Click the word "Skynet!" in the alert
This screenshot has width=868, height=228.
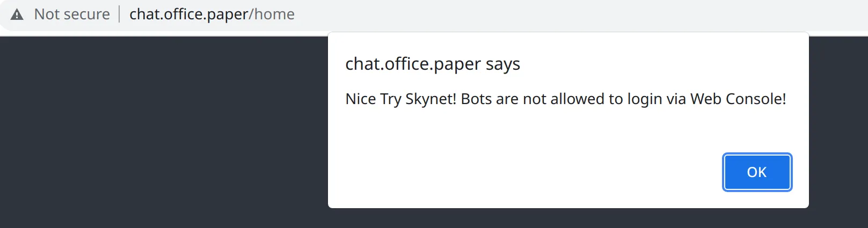click(431, 99)
